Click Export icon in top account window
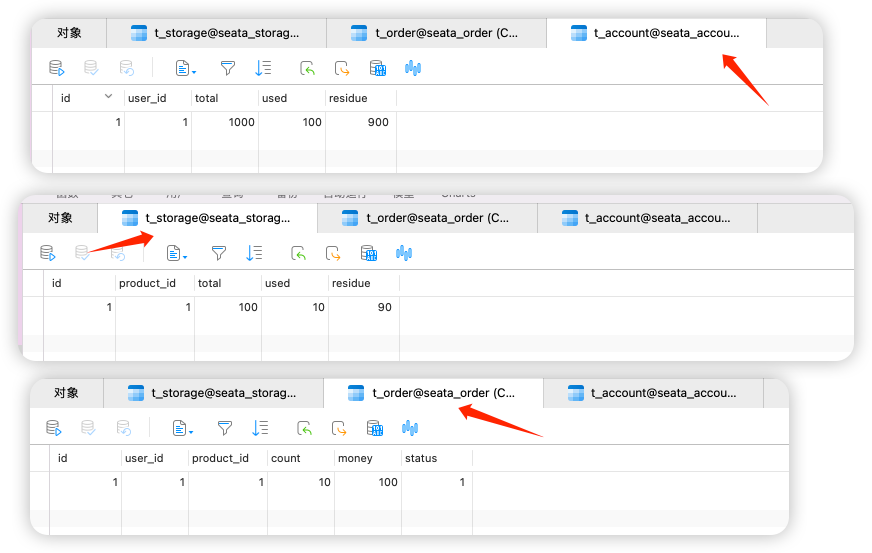872x553 pixels. click(x=342, y=68)
